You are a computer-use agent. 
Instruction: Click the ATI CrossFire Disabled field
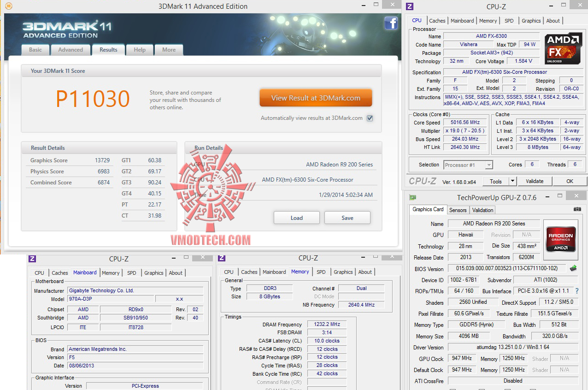point(513,381)
